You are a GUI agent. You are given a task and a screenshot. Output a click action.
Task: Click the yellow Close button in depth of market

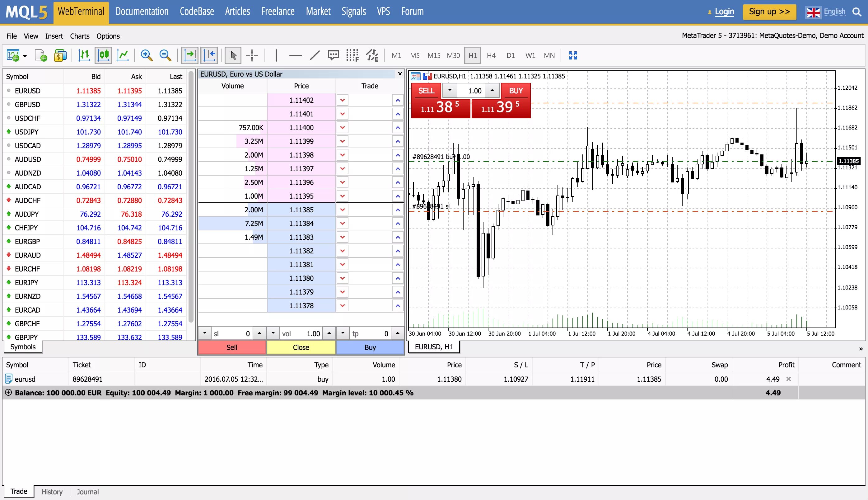point(301,347)
